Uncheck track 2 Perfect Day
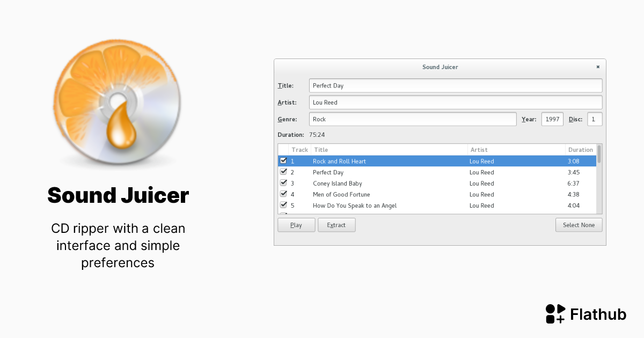 (x=283, y=172)
